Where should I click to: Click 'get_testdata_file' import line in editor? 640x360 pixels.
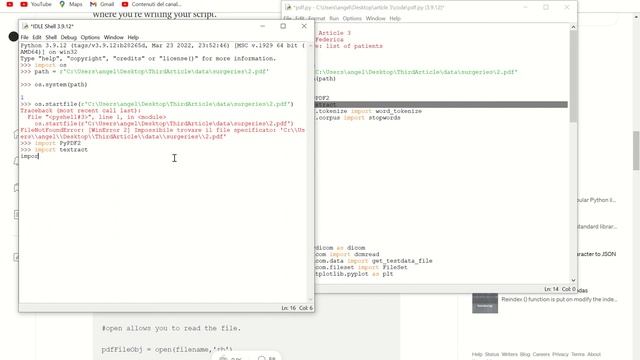point(373,261)
